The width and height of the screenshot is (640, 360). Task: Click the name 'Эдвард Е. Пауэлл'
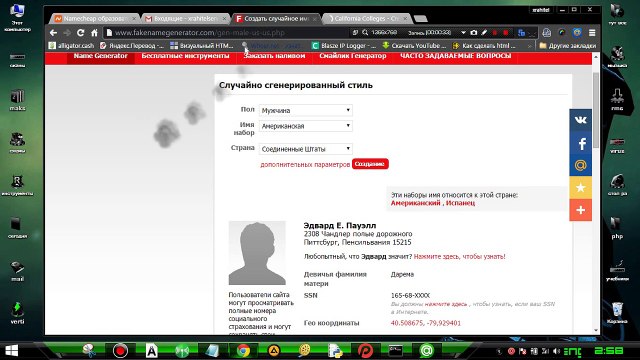340,225
